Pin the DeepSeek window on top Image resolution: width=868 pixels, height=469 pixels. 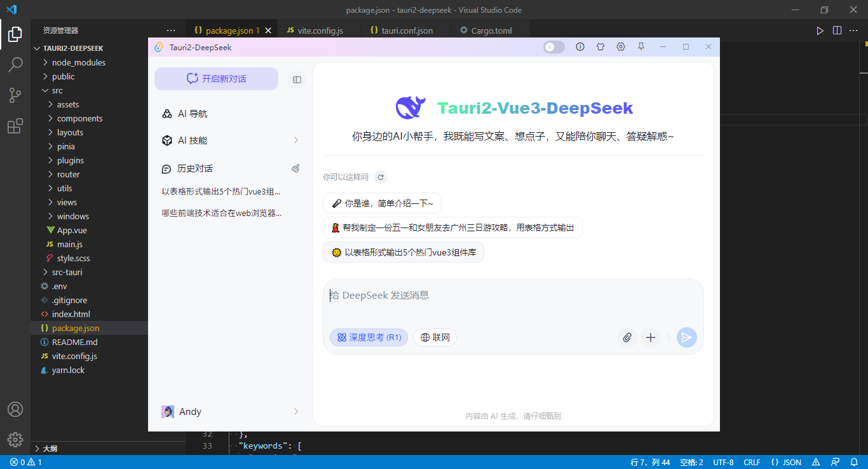(x=641, y=46)
